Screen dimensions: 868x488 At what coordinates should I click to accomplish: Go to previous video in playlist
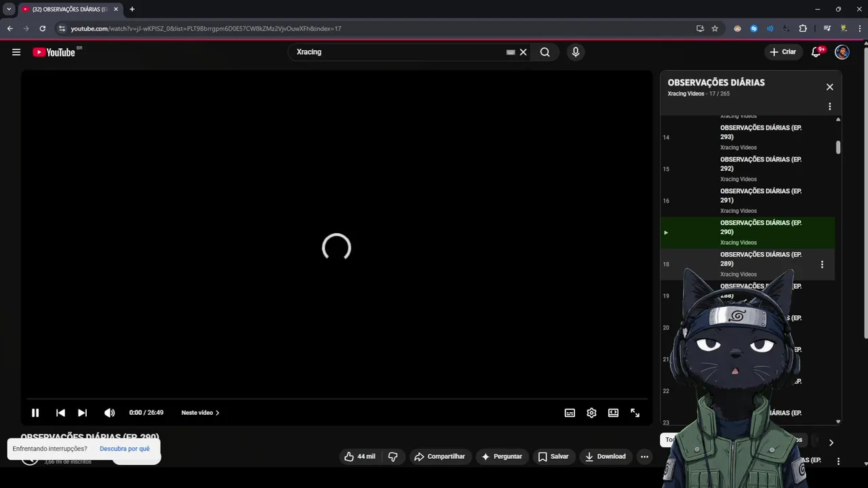coord(60,413)
